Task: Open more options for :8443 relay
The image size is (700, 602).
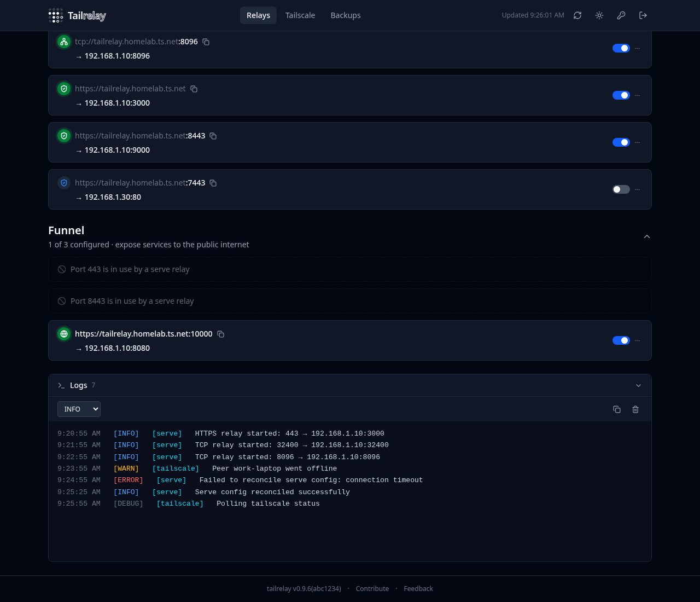Action: 637,142
